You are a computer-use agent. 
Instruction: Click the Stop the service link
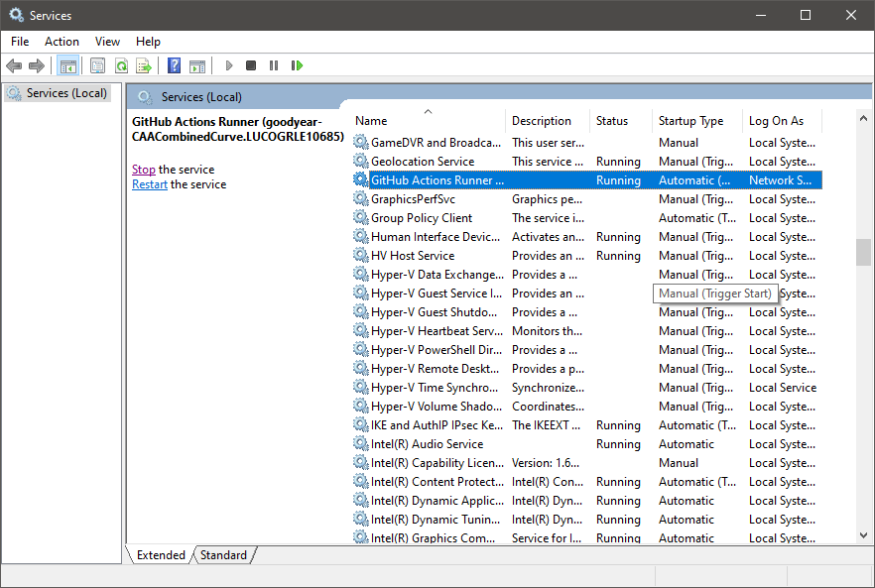point(143,170)
